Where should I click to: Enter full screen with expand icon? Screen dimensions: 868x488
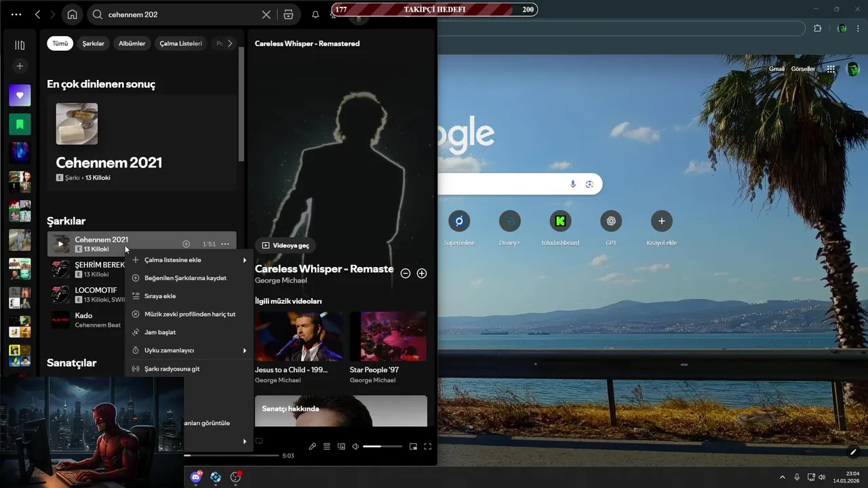[x=428, y=447]
